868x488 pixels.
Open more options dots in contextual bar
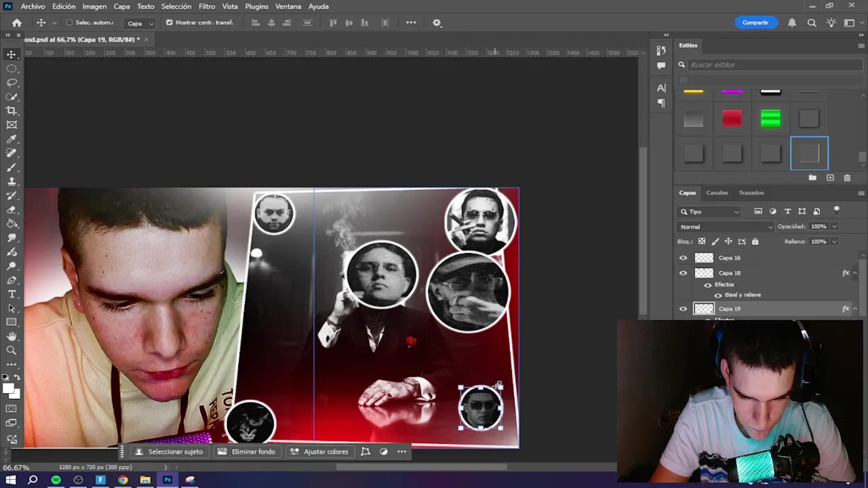click(x=401, y=451)
